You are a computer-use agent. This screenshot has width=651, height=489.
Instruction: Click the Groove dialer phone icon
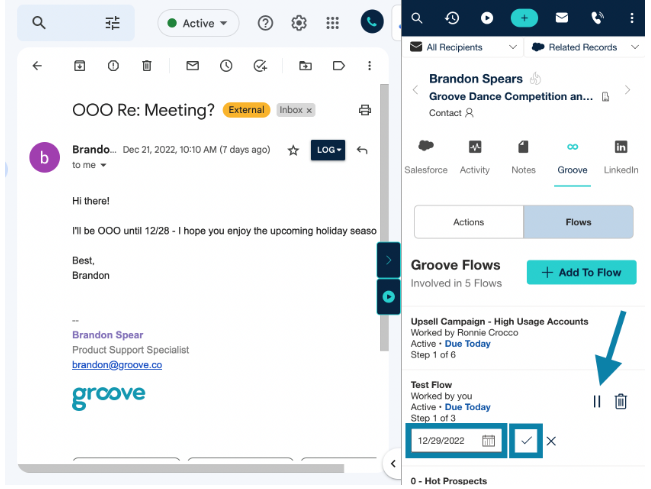[x=372, y=22]
